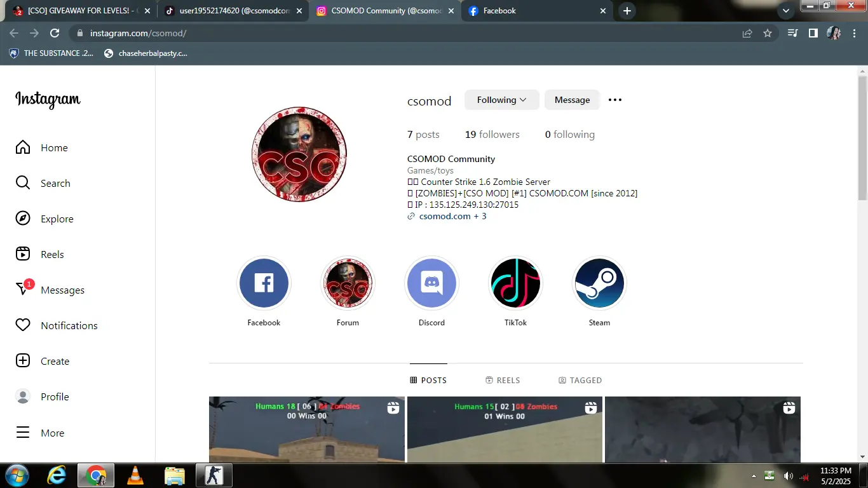Open the Forum story highlight
868x488 pixels.
coord(348,283)
